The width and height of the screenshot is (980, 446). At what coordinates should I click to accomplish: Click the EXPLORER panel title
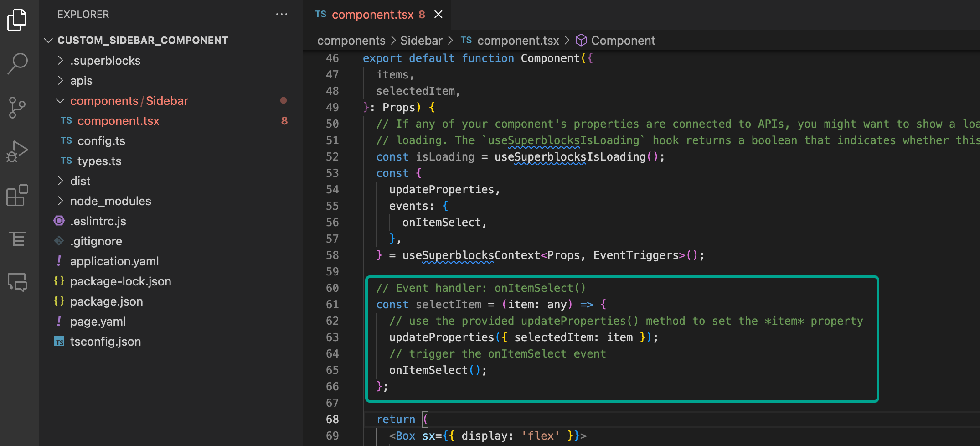point(83,14)
